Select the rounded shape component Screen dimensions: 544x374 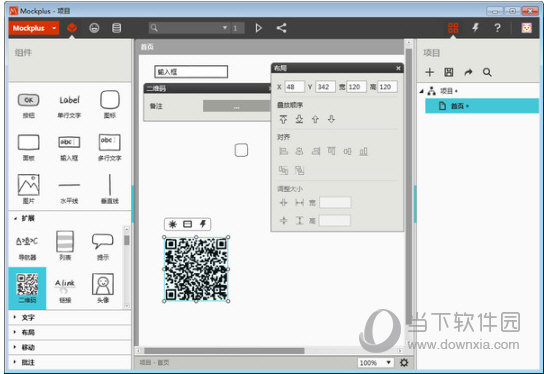tap(110, 104)
